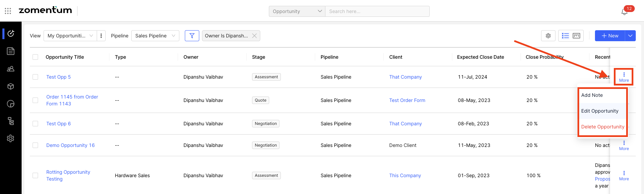This screenshot has height=194, width=644.
Task: Toggle the select-all header checkbox
Action: pyautogui.click(x=35, y=57)
